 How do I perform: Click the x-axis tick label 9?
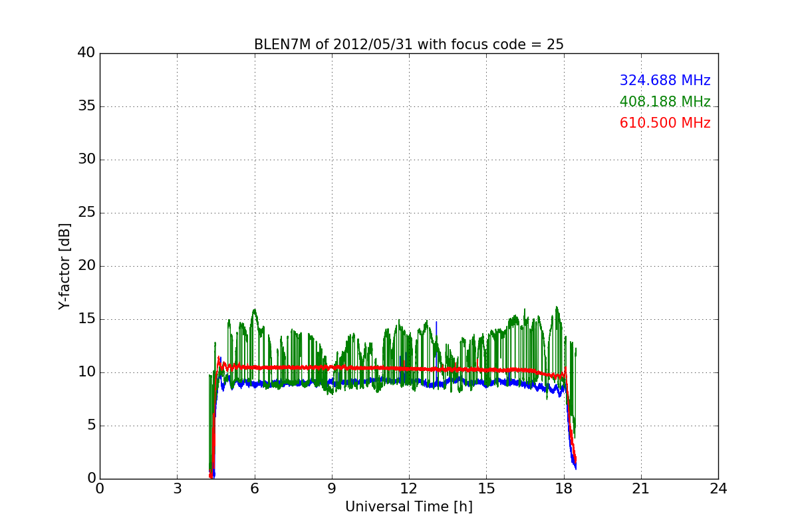tap(331, 489)
